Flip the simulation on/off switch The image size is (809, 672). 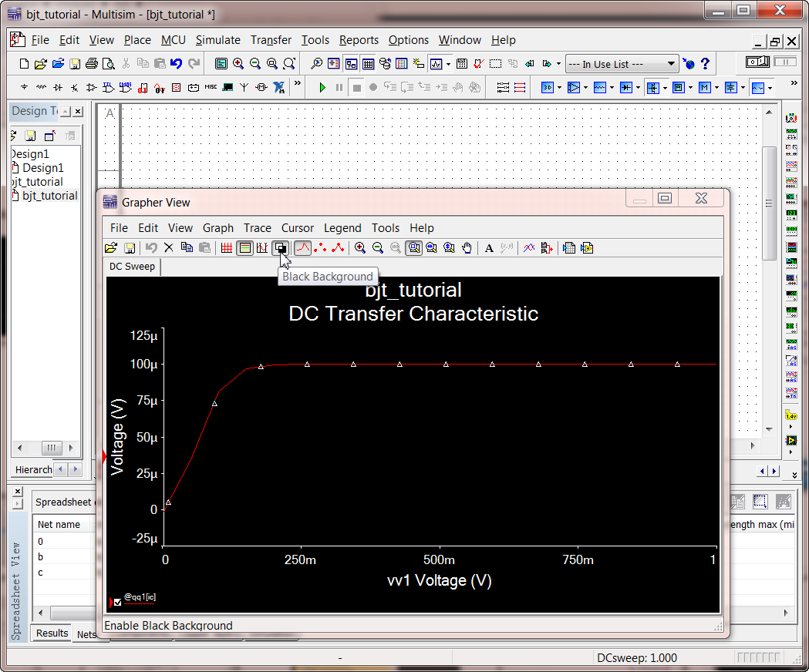(757, 62)
